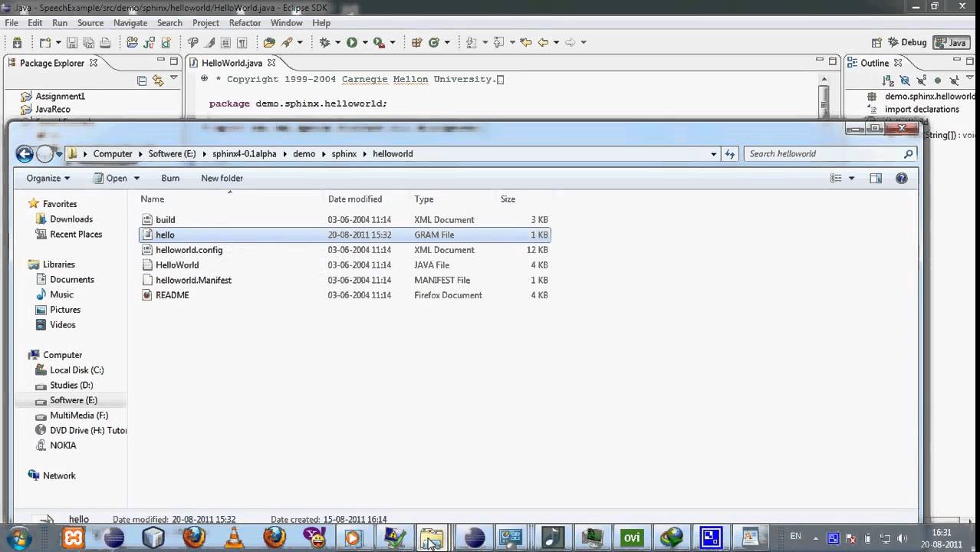Click Explorer back navigation button
Image resolution: width=980 pixels, height=552 pixels.
click(x=25, y=154)
